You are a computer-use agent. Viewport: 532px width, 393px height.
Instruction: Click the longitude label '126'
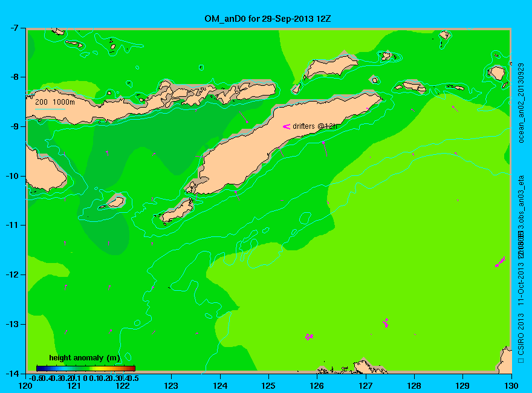[x=317, y=386]
